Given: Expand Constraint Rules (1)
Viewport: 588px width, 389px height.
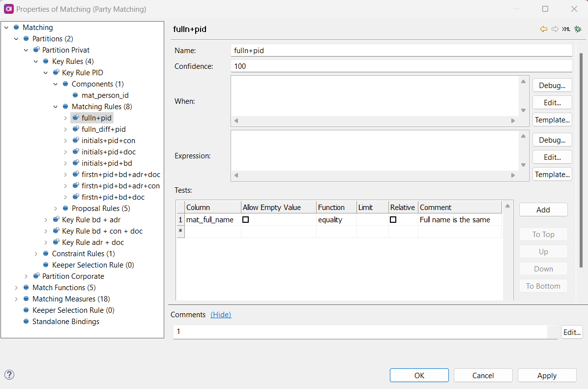Looking at the screenshot, I should (x=35, y=254).
